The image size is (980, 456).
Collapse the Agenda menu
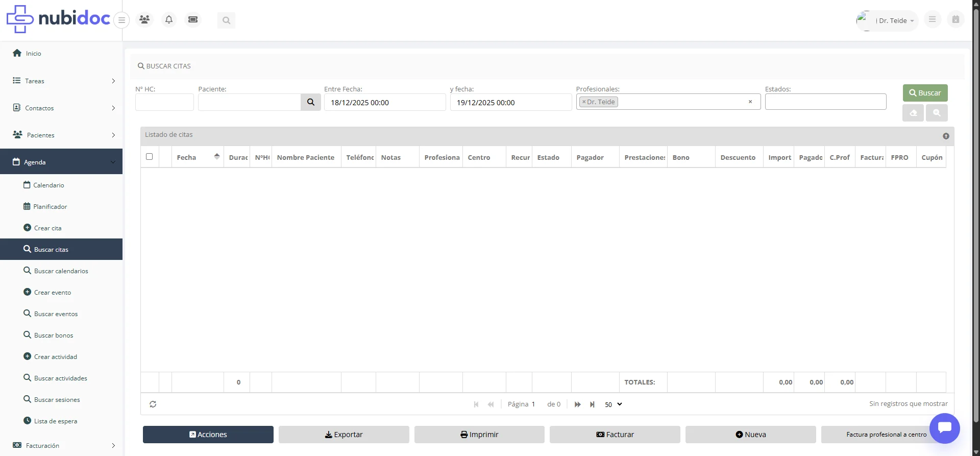(x=61, y=162)
